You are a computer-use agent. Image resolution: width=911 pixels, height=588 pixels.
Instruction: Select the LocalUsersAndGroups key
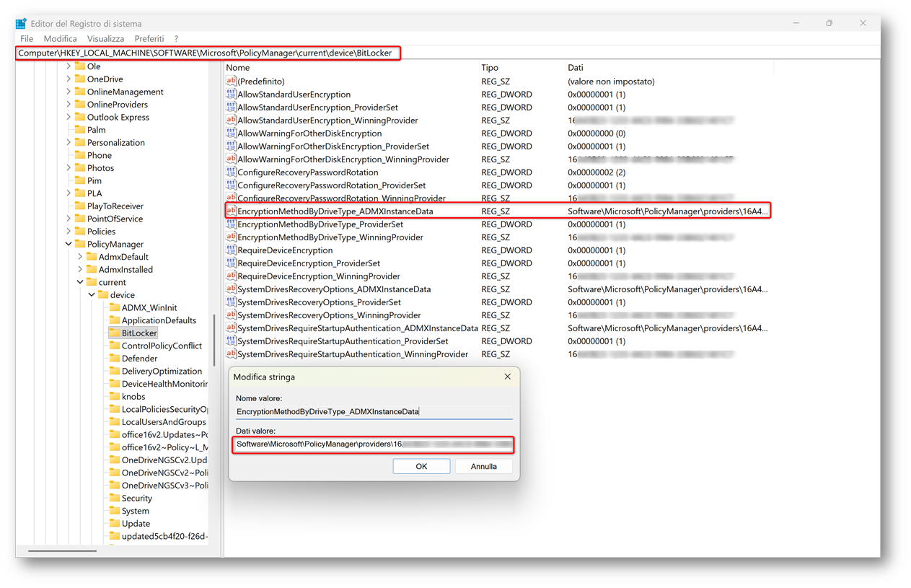tap(164, 422)
